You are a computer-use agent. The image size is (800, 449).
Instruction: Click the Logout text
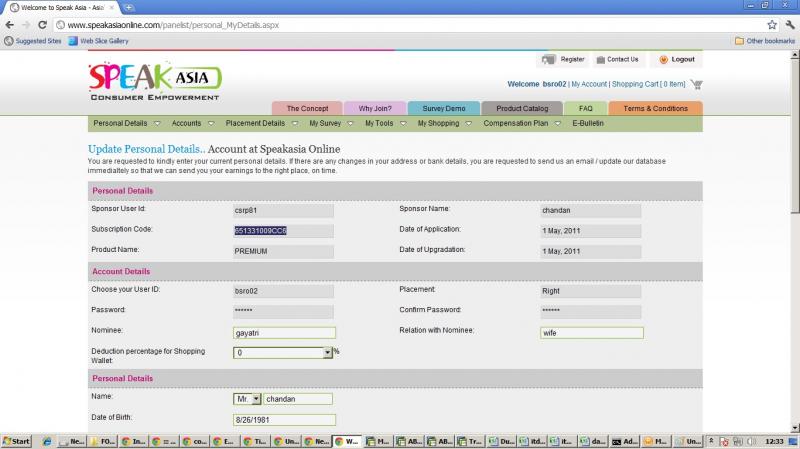683,60
